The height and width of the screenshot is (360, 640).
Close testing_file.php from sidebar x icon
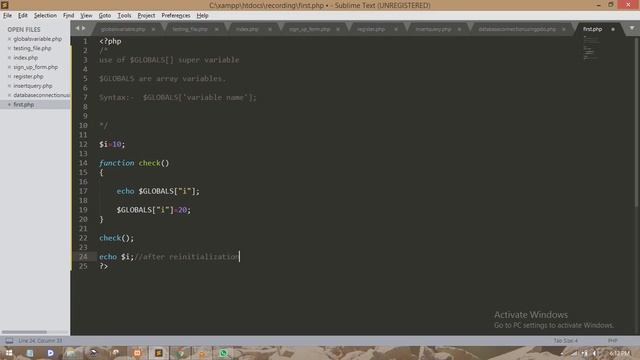click(9, 49)
